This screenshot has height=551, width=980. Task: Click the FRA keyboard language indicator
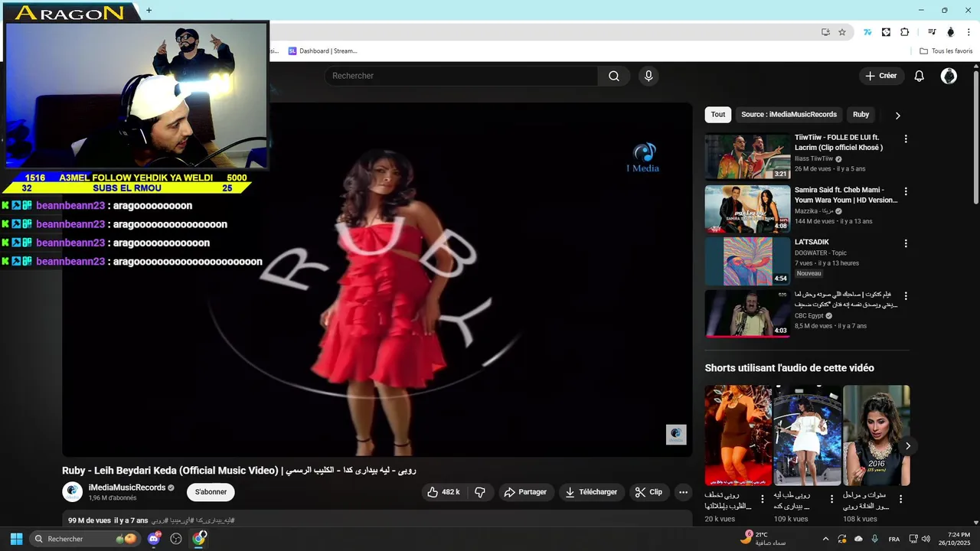pyautogui.click(x=894, y=539)
